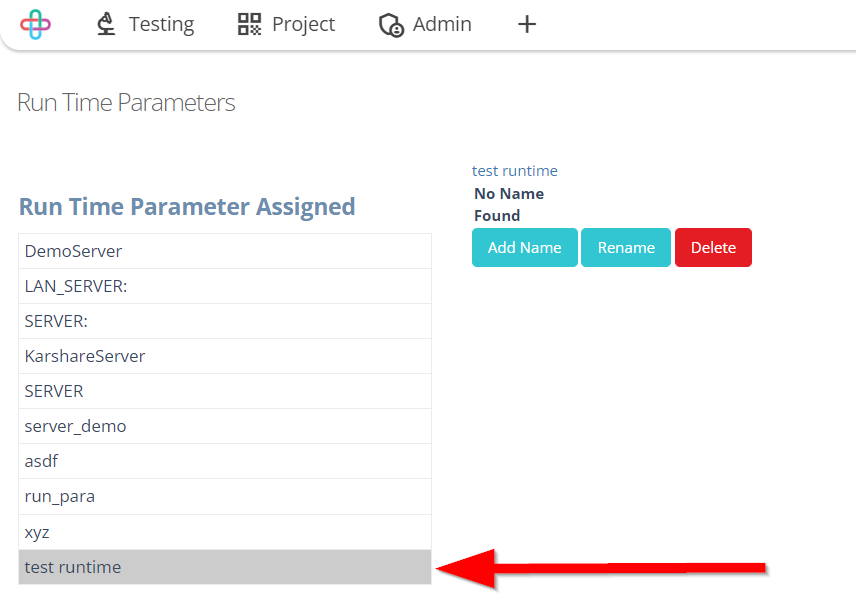Click the shield Admin icon
856x599 pixels.
click(391, 25)
